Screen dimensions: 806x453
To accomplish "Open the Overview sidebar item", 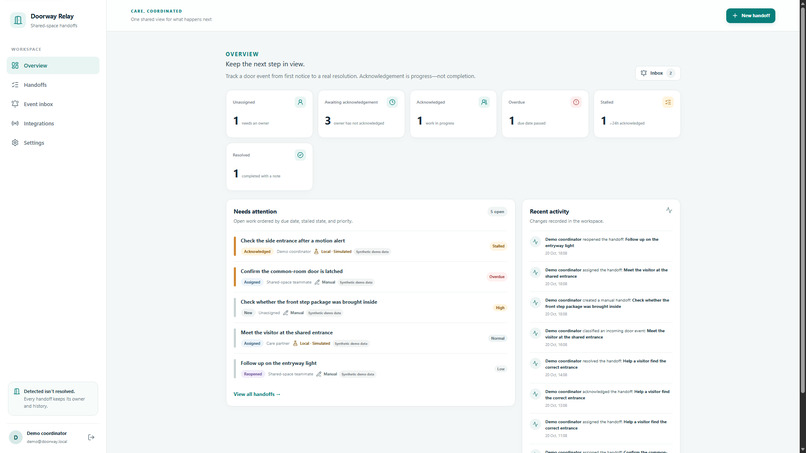I will (53, 65).
